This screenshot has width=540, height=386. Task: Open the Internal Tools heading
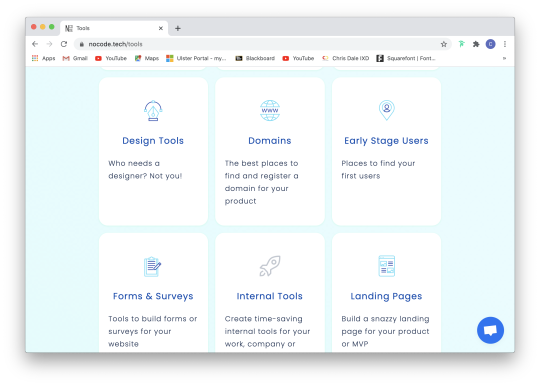pos(270,296)
